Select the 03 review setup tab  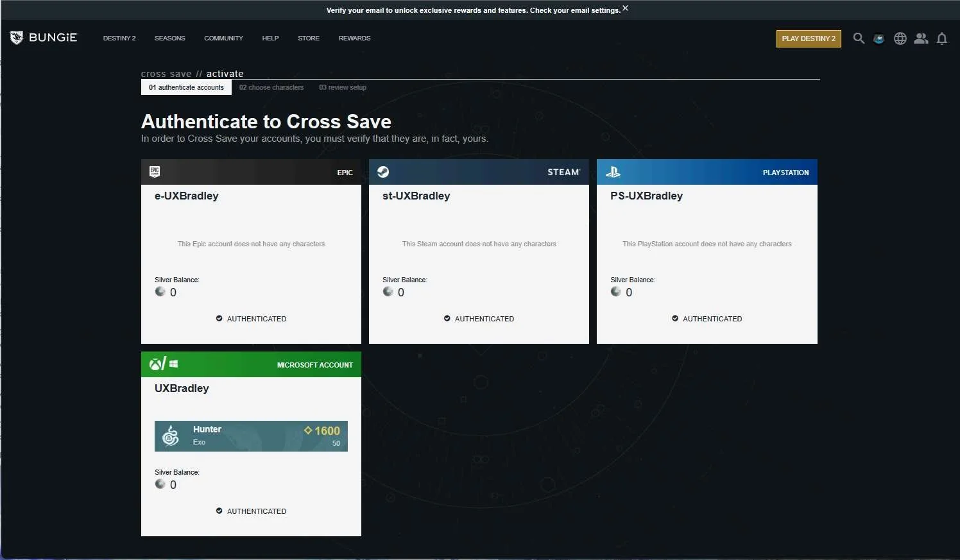point(343,87)
